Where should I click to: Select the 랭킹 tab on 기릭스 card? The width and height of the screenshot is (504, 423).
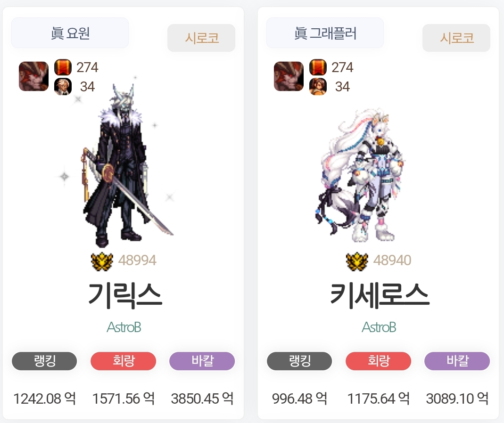pyautogui.click(x=44, y=361)
